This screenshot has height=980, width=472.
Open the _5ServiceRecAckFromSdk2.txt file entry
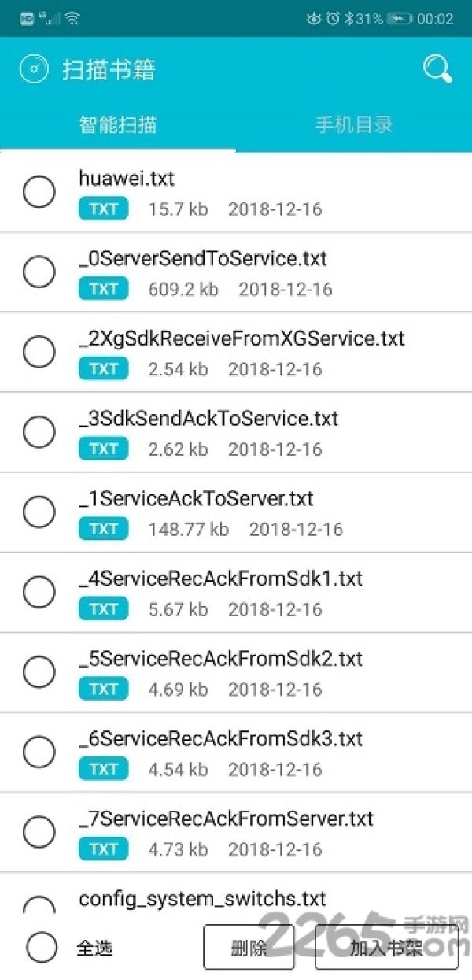(x=236, y=672)
